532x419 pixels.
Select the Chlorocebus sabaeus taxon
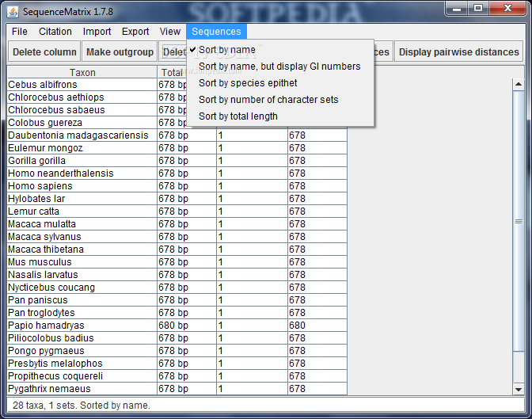(82, 110)
